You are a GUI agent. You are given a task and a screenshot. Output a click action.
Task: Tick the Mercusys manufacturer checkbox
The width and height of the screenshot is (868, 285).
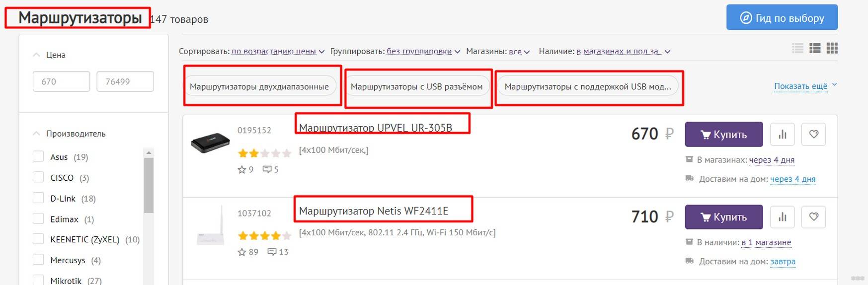pos(38,260)
